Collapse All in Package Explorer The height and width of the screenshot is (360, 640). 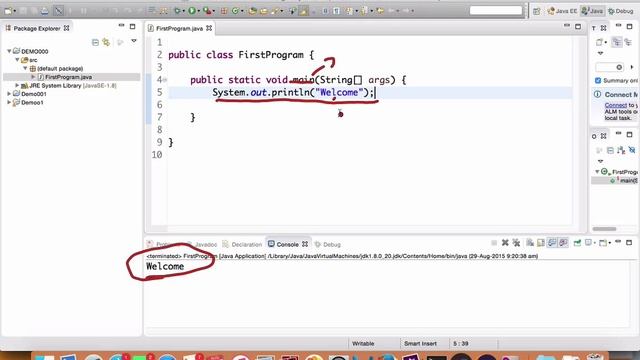pos(95,42)
